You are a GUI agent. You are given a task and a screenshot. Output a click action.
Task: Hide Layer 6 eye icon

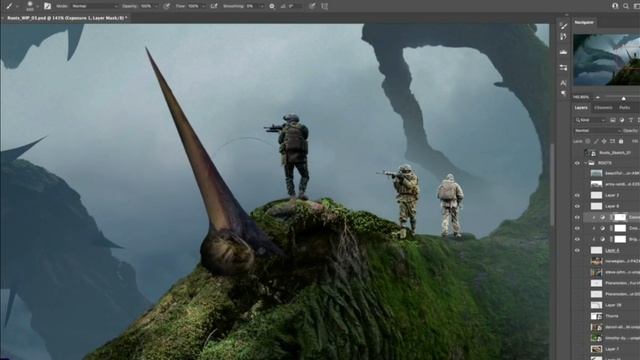click(x=577, y=207)
